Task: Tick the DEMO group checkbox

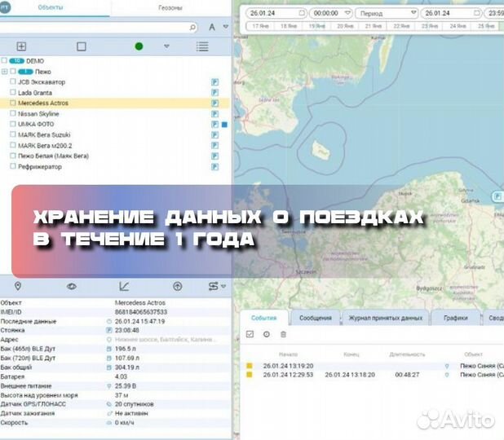Action: coord(4,60)
